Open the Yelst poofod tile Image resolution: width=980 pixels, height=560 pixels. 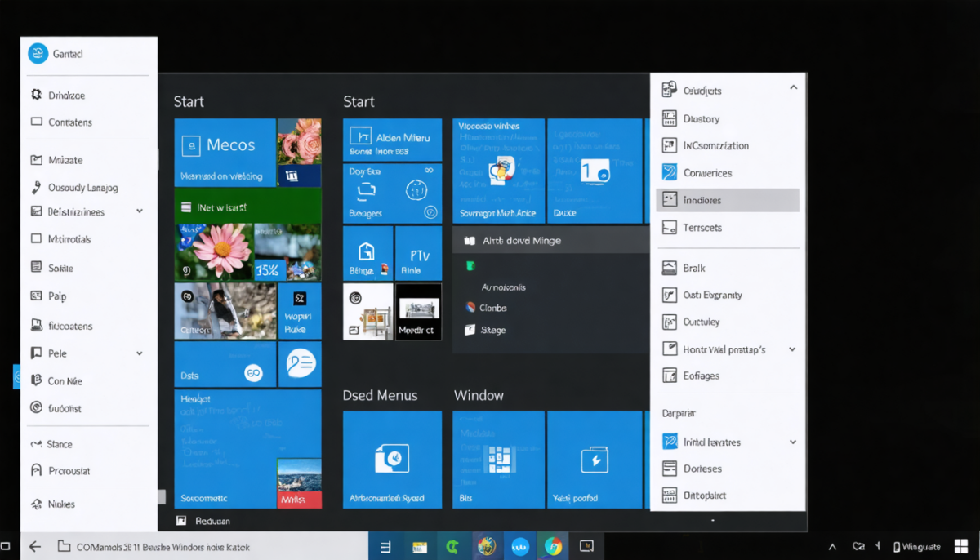point(594,460)
